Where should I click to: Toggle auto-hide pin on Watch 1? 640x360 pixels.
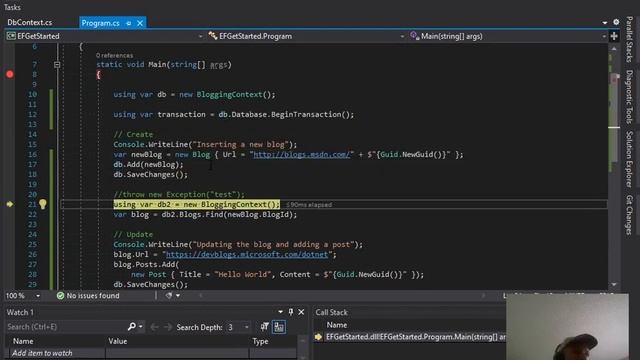(291, 312)
